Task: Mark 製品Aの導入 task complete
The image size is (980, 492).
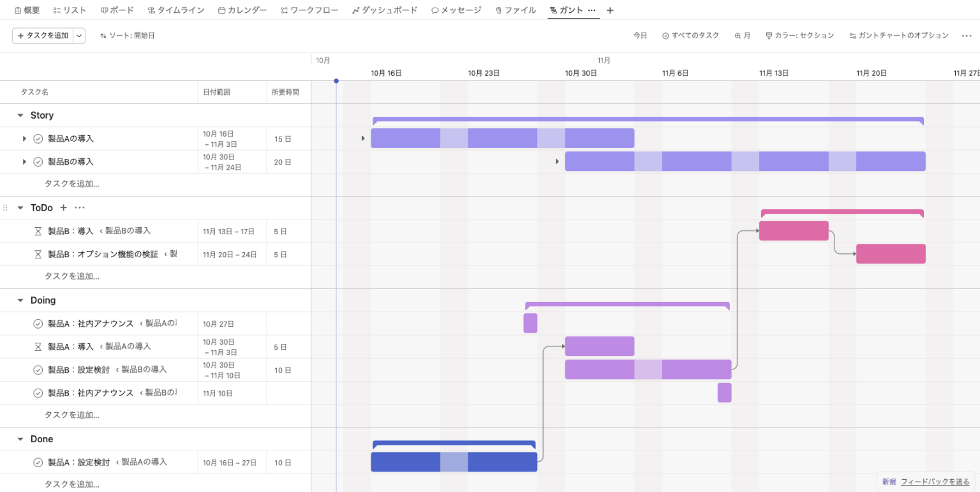Action: 38,138
